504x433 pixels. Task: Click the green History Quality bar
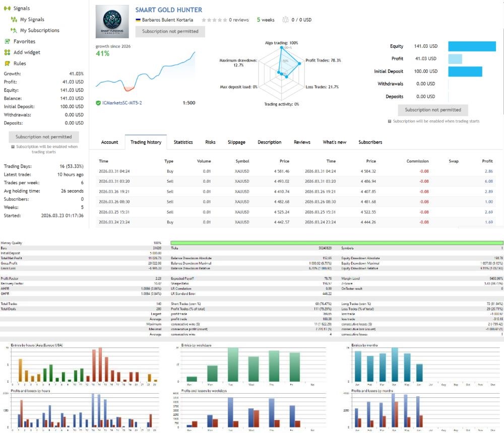(337, 243)
